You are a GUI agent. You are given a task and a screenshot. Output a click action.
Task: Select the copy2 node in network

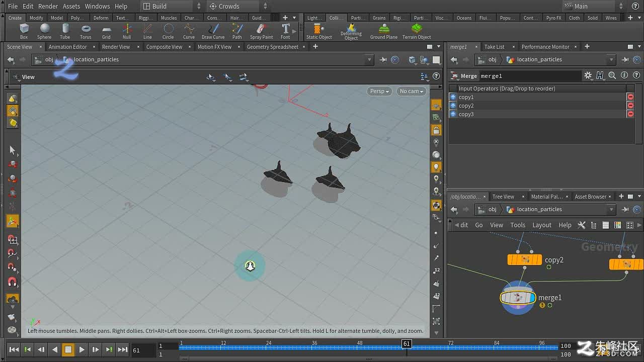(525, 259)
